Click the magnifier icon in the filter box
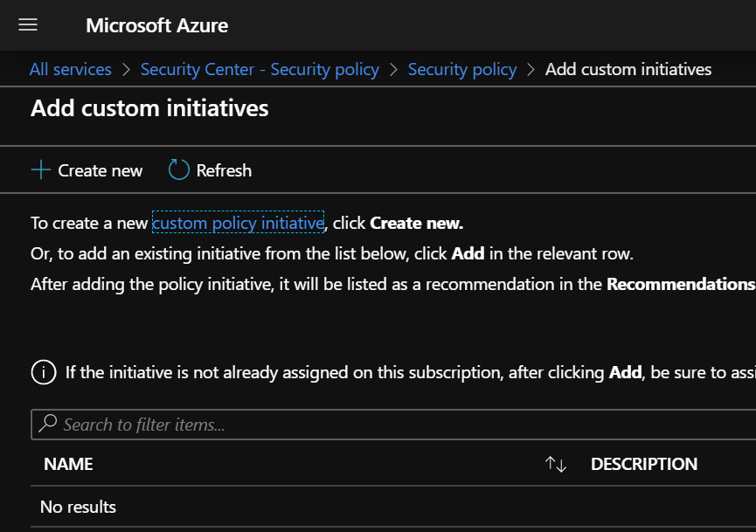The height and width of the screenshot is (532, 756). [49, 425]
